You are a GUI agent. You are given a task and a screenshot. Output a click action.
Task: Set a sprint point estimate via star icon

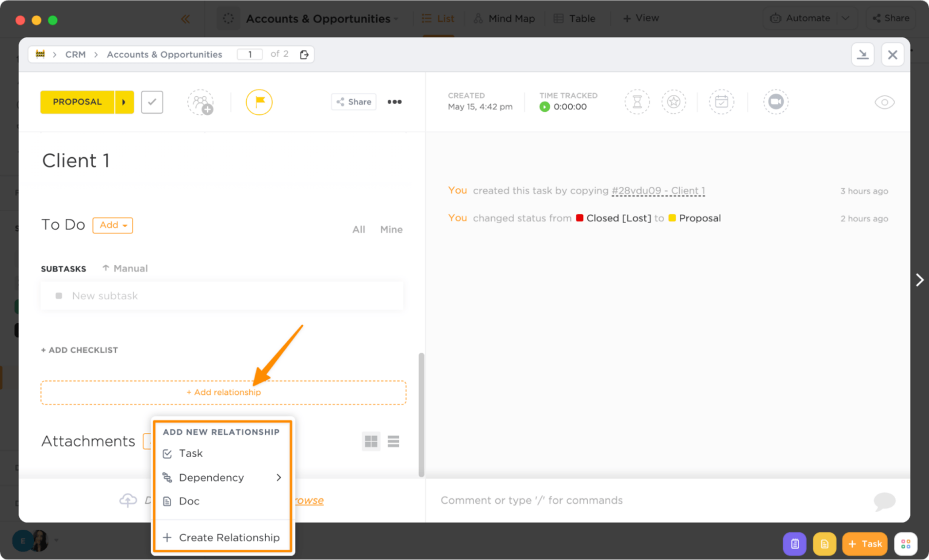[674, 102]
